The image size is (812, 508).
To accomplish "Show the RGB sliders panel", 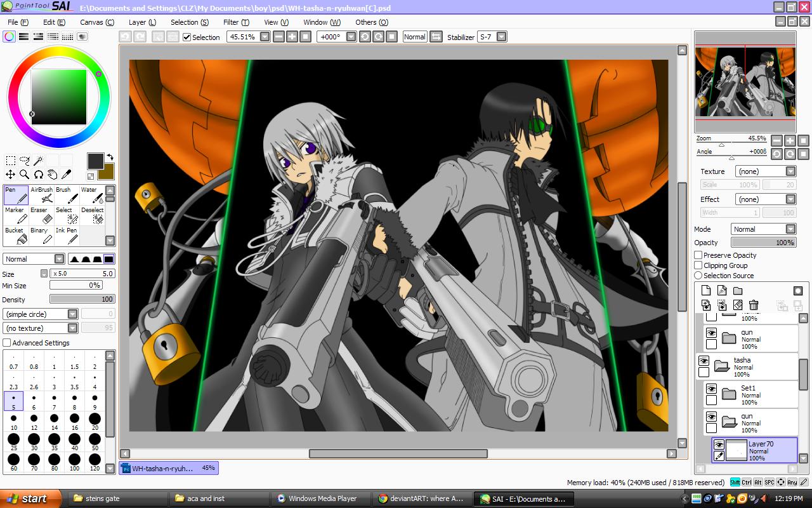I will [23, 37].
